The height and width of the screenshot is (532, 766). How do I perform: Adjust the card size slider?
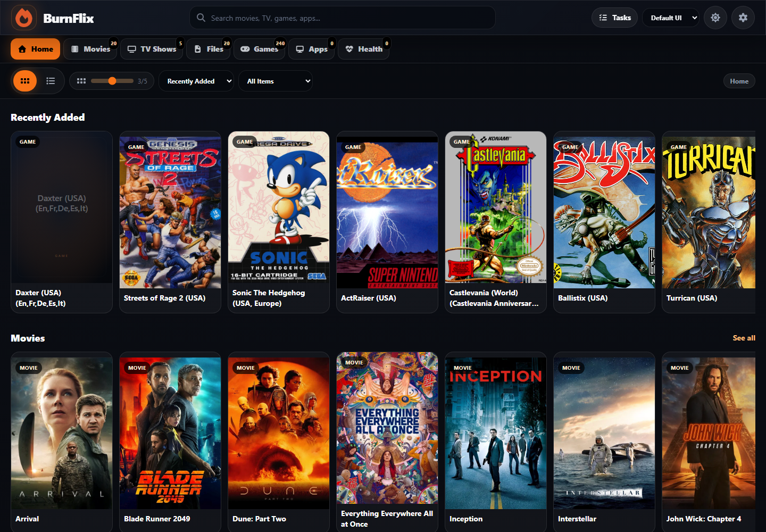coord(112,81)
